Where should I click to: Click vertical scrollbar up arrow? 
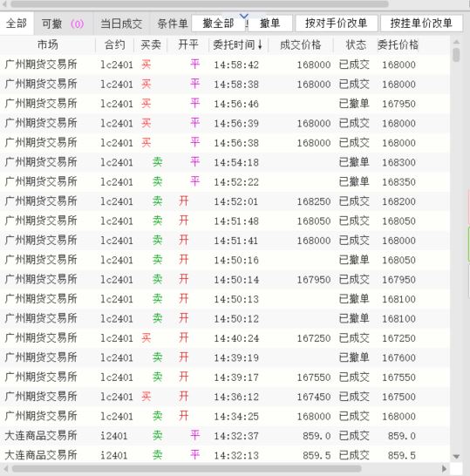pyautogui.click(x=456, y=42)
